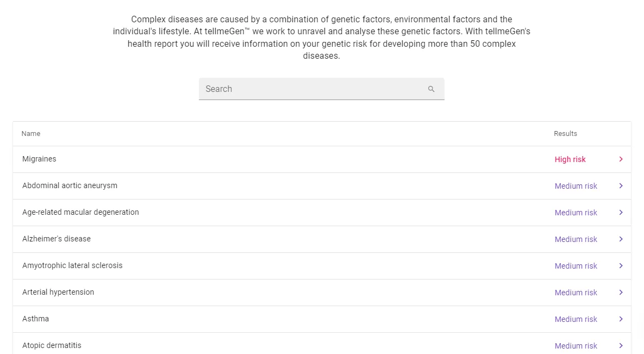Screen dimensions: 644x354
Task: Click Atopic dermatitis row chevron
Action: (621, 346)
